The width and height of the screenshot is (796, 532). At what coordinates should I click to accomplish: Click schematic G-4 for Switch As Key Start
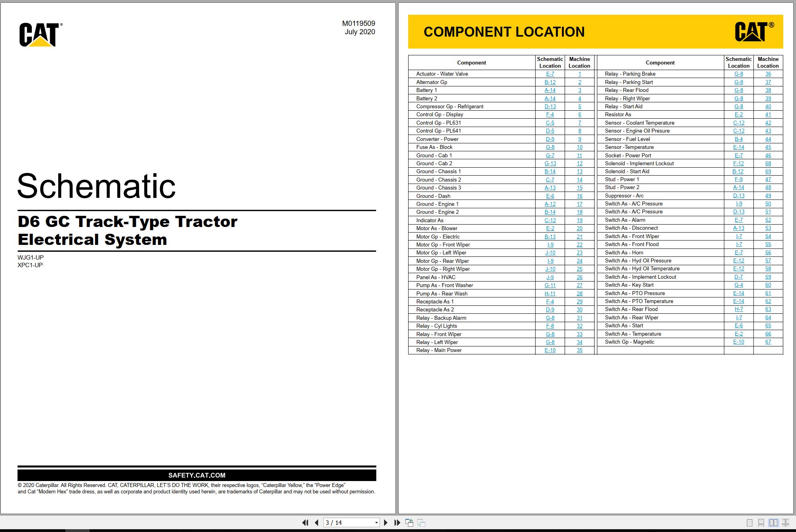(x=738, y=285)
